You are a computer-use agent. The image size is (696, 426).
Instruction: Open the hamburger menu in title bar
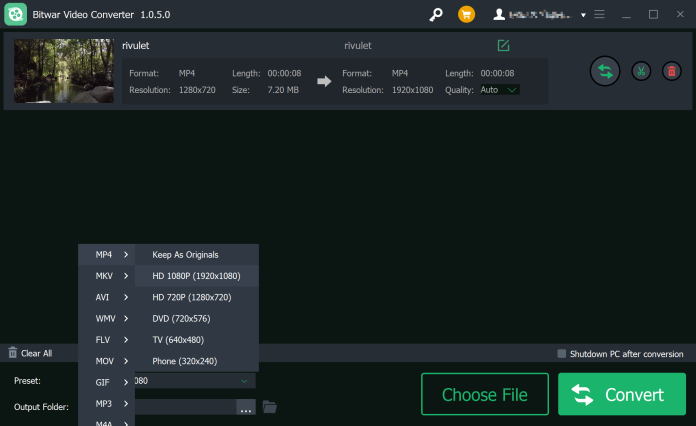point(600,14)
